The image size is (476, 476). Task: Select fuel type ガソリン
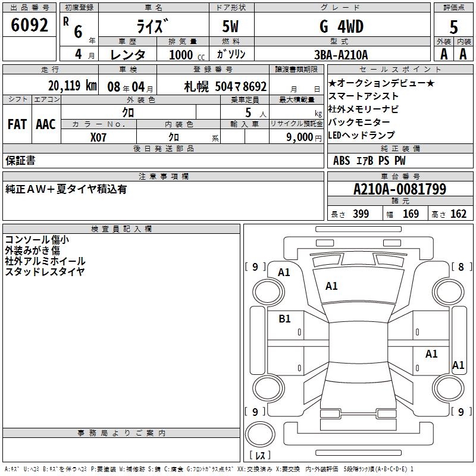click(231, 54)
